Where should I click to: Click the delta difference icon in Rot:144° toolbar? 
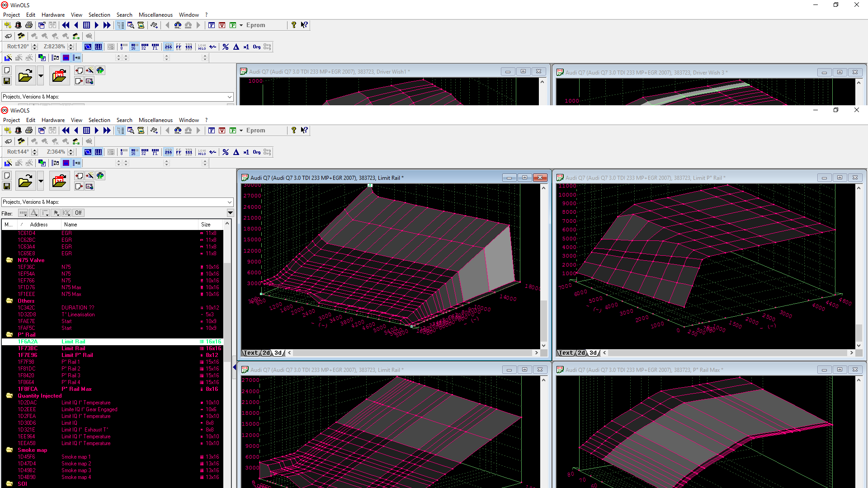pos(236,152)
